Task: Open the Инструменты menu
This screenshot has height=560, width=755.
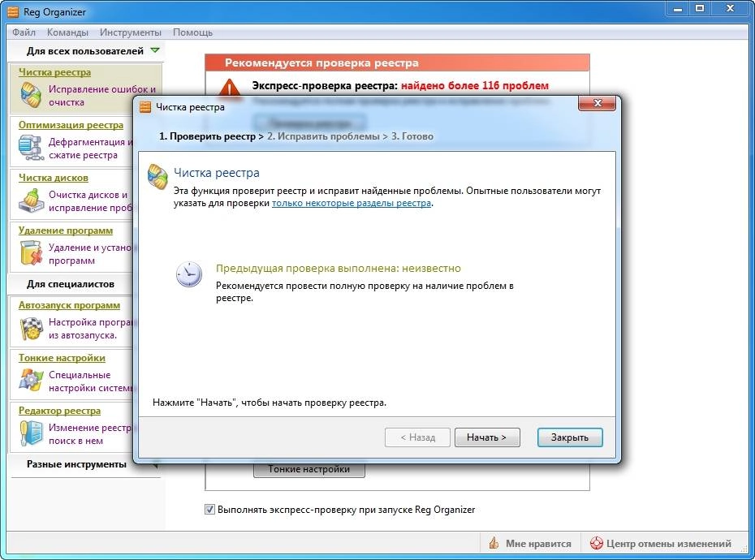Action: click(131, 32)
